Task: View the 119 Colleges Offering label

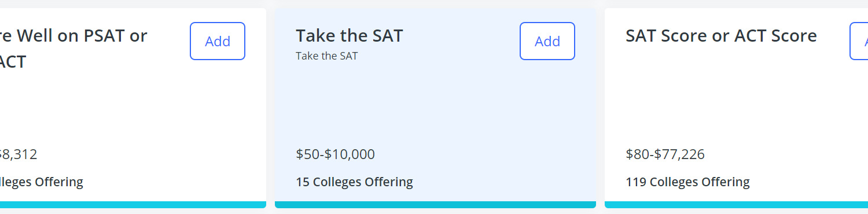Action: coord(687,182)
